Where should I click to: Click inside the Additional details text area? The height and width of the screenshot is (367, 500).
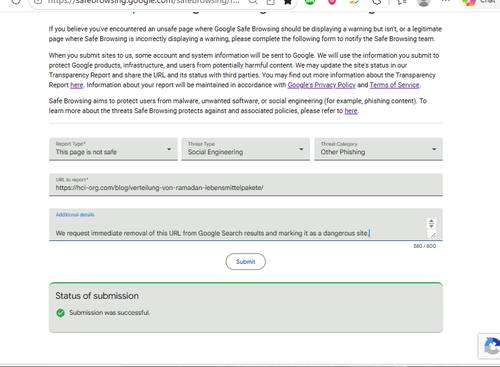coord(246,225)
